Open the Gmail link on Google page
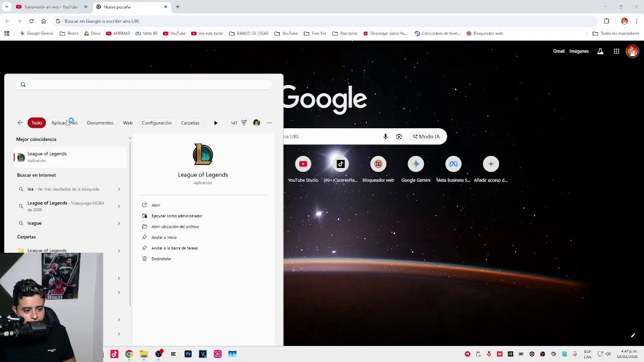 pos(559,51)
